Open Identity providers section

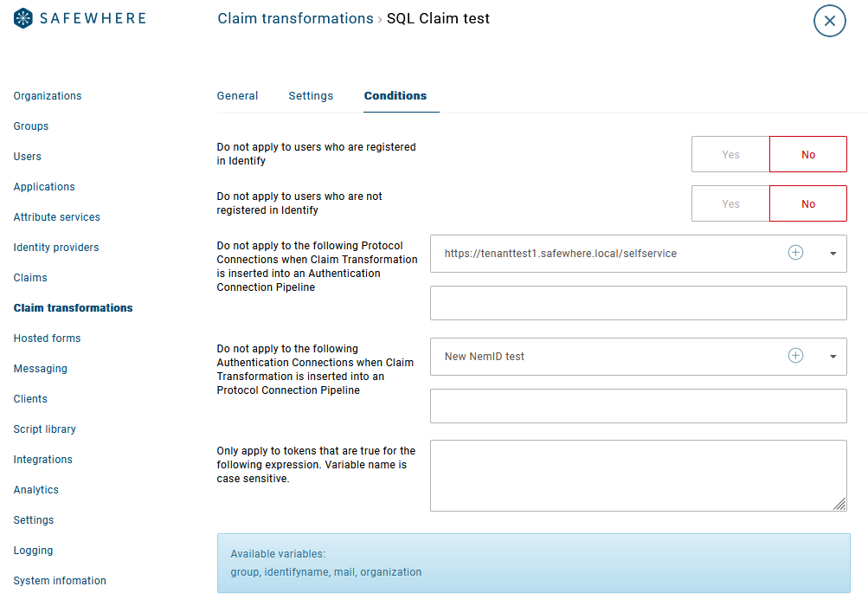pyautogui.click(x=56, y=247)
